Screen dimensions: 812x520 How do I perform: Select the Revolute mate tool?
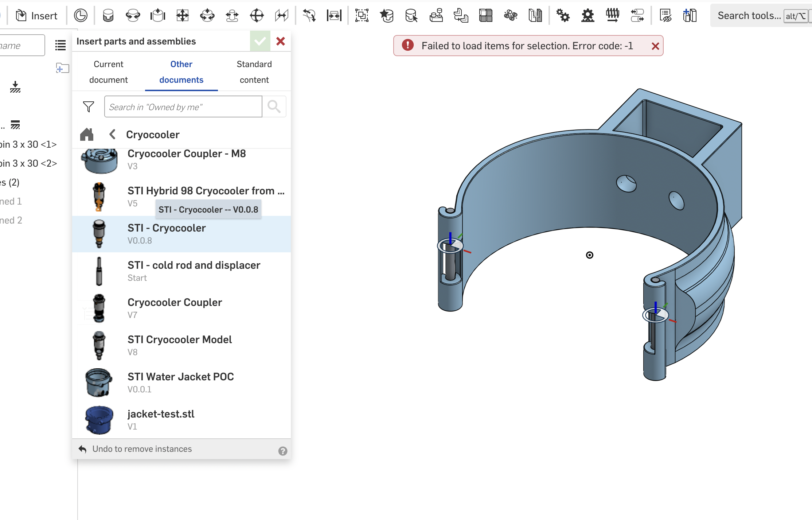point(133,16)
